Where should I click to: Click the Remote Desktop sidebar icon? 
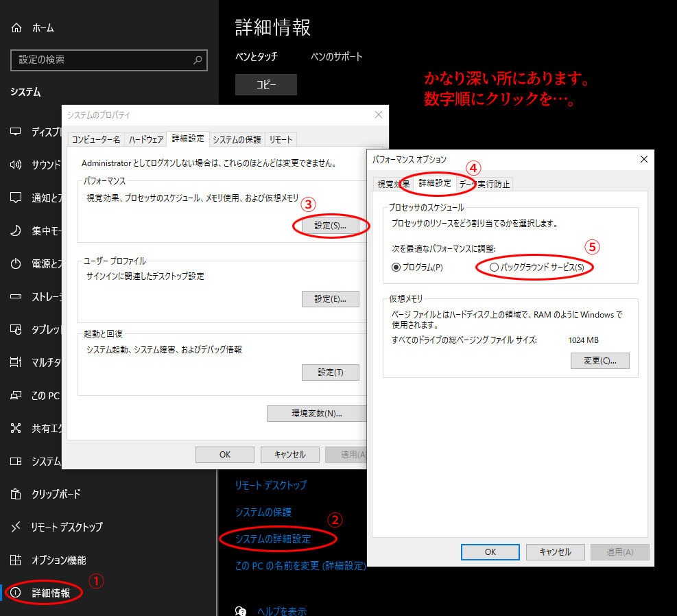[16, 527]
